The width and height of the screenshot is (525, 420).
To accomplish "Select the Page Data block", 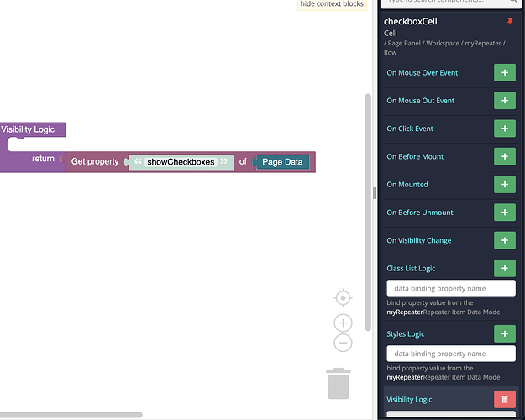I will pyautogui.click(x=282, y=162).
